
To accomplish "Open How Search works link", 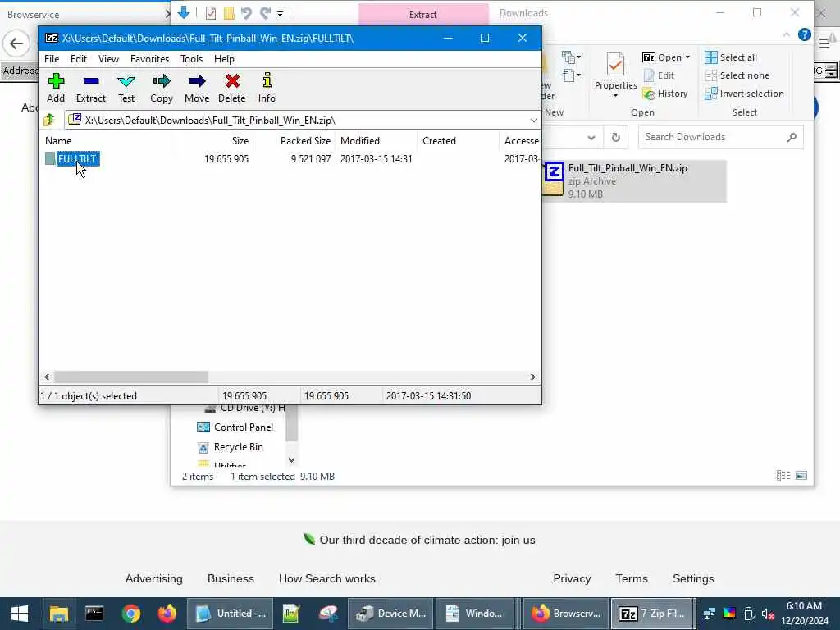I will 326,578.
